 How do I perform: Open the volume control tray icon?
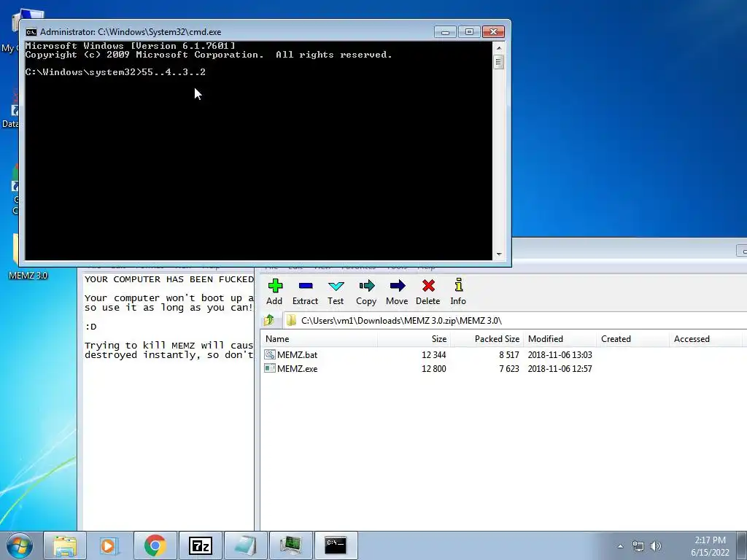click(656, 546)
